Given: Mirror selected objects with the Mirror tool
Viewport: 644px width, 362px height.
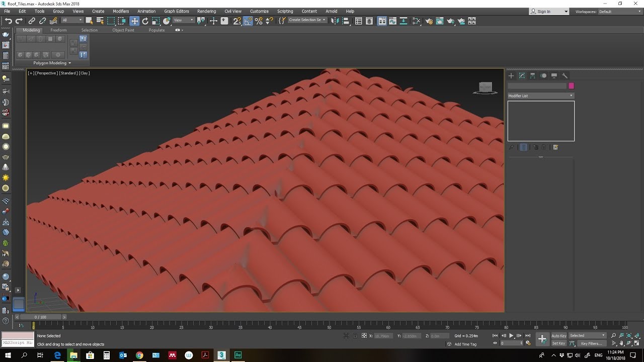Looking at the screenshot, I should pyautogui.click(x=335, y=21).
